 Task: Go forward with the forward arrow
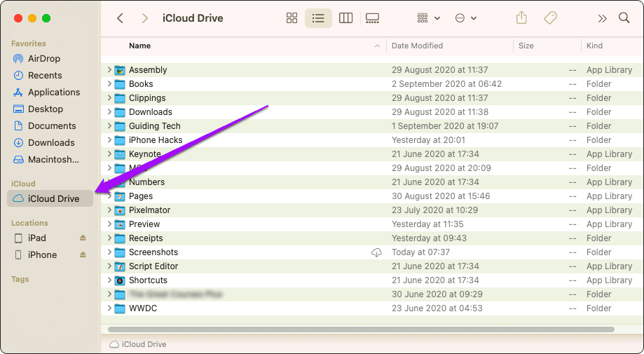coord(144,18)
